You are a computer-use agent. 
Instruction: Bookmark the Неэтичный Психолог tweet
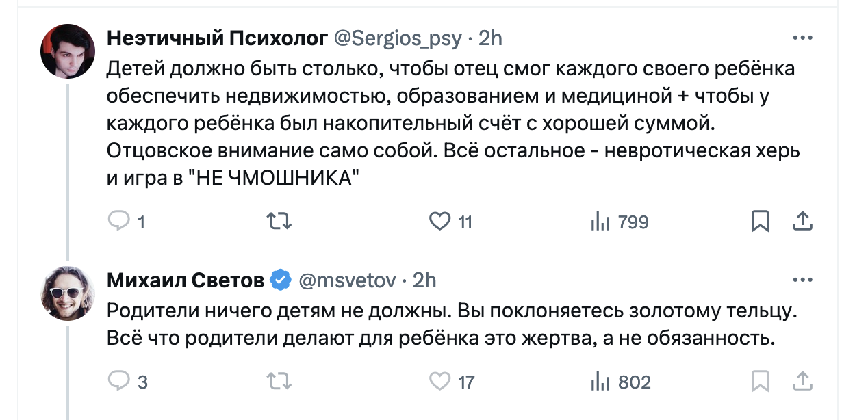tap(760, 221)
